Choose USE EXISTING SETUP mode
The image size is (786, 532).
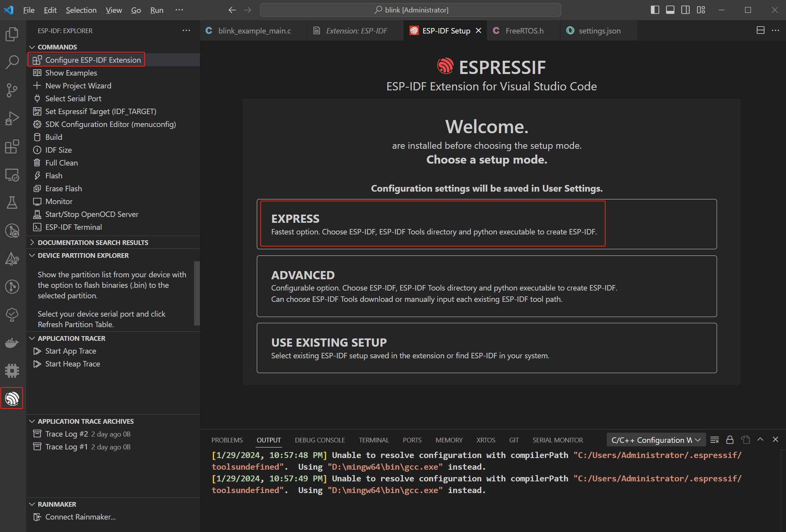(x=487, y=348)
